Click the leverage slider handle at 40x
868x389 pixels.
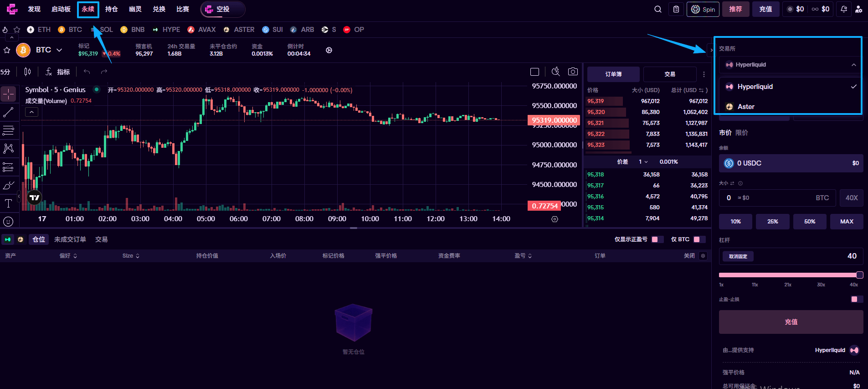click(860, 275)
